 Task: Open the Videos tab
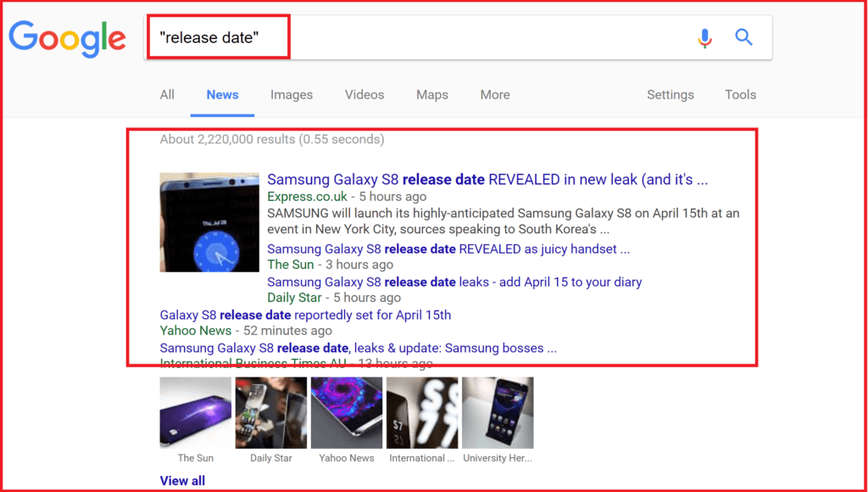(x=364, y=95)
